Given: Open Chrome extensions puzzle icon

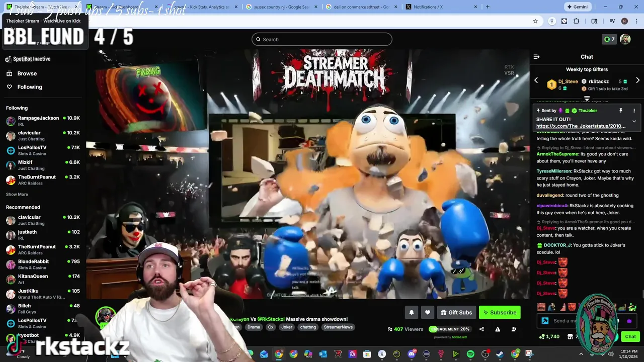Looking at the screenshot, I should 577,21.
